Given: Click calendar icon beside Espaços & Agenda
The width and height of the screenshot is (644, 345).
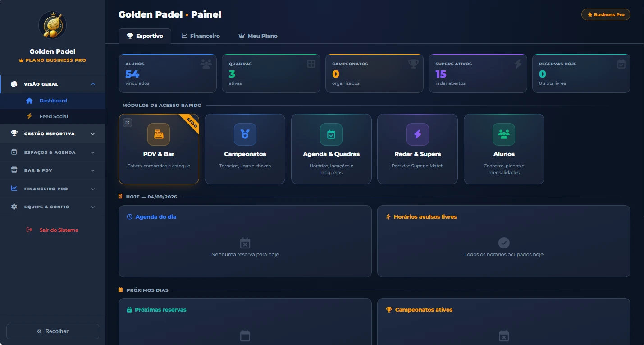Looking at the screenshot, I should pyautogui.click(x=14, y=152).
